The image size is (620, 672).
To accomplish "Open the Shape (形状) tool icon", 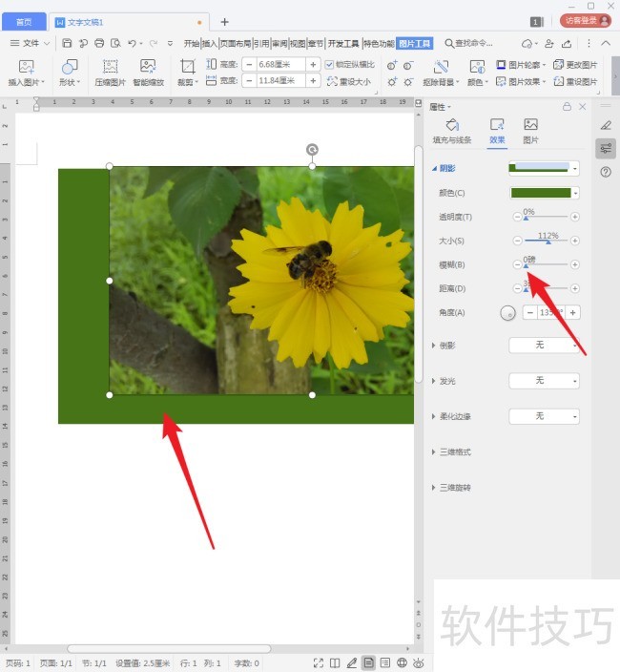I will coord(70,67).
